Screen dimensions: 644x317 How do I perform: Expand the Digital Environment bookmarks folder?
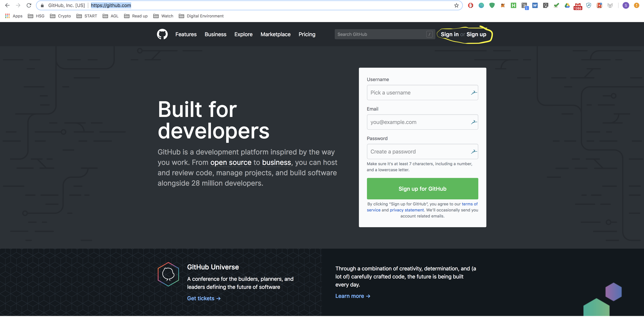[x=201, y=16]
